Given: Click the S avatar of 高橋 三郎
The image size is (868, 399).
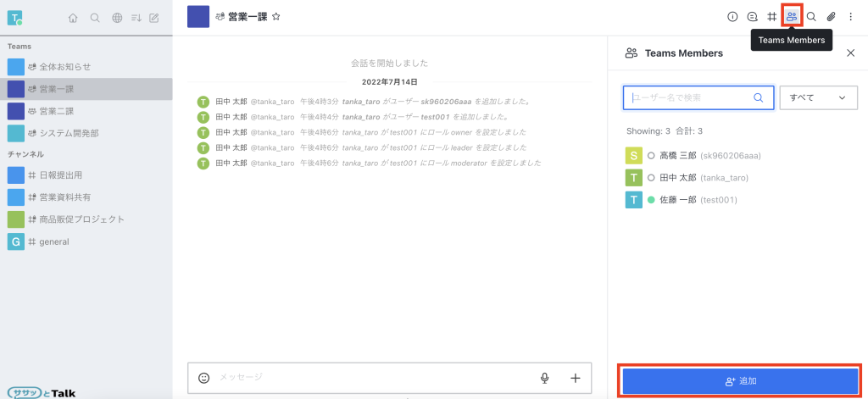Looking at the screenshot, I should pyautogui.click(x=633, y=156).
